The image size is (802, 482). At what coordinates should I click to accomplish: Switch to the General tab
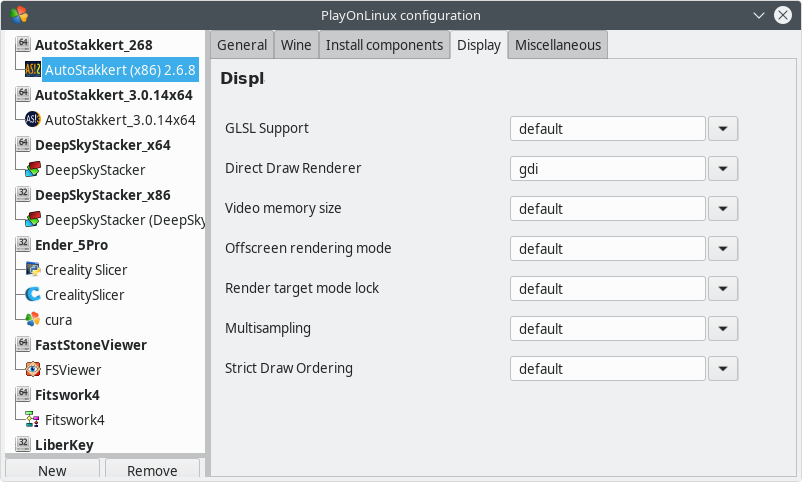(242, 45)
